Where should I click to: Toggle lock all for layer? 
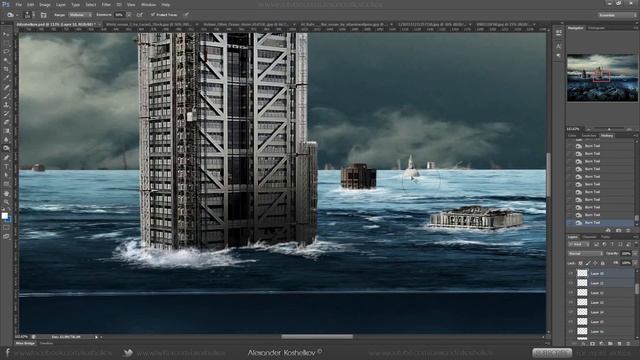(602, 263)
